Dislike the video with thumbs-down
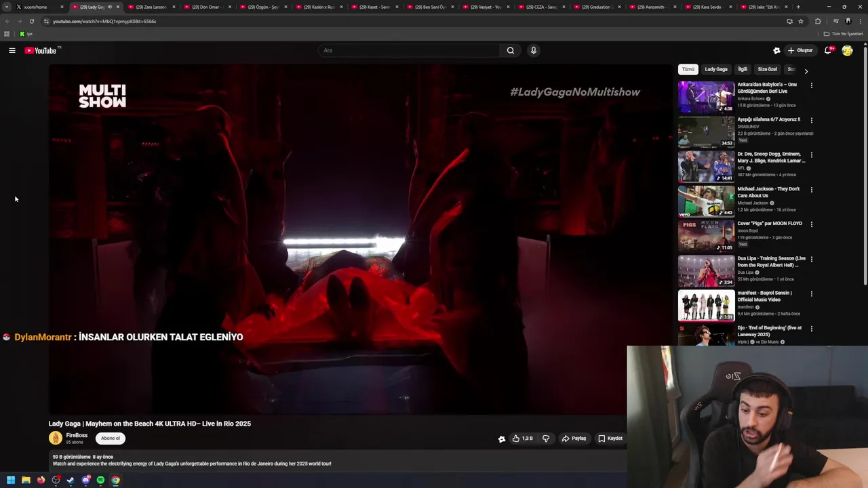The height and width of the screenshot is (488, 868). tap(546, 439)
